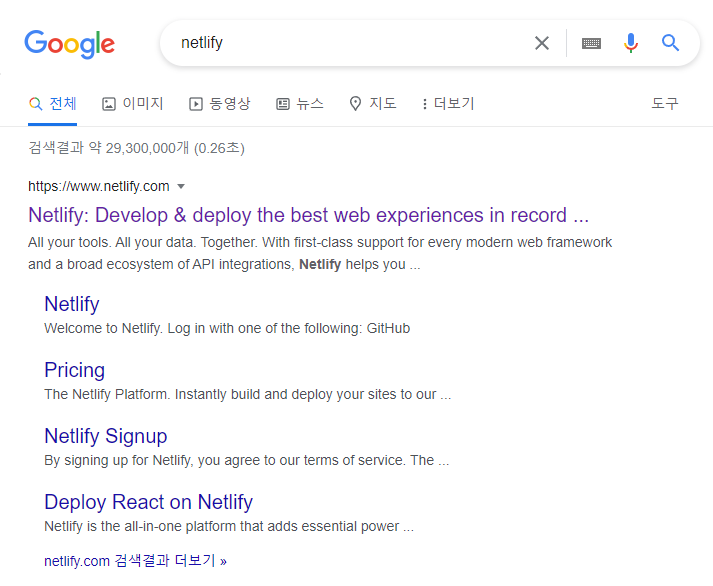Open the Pricing sitelink

pyautogui.click(x=75, y=370)
